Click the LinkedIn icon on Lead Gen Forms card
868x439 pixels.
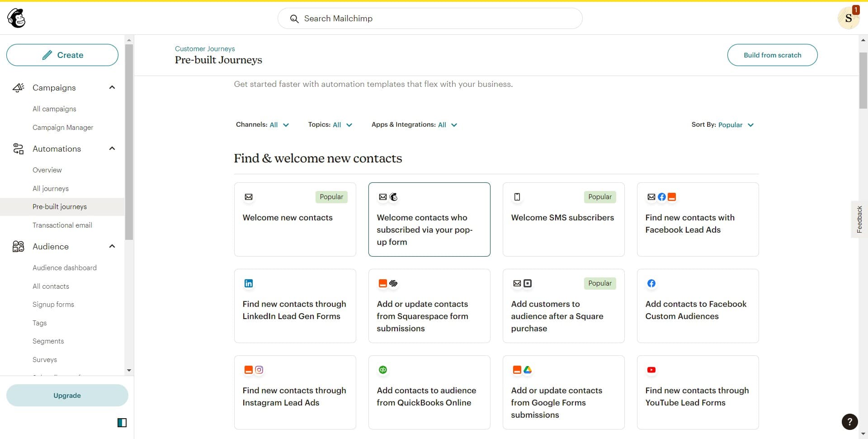tap(248, 283)
